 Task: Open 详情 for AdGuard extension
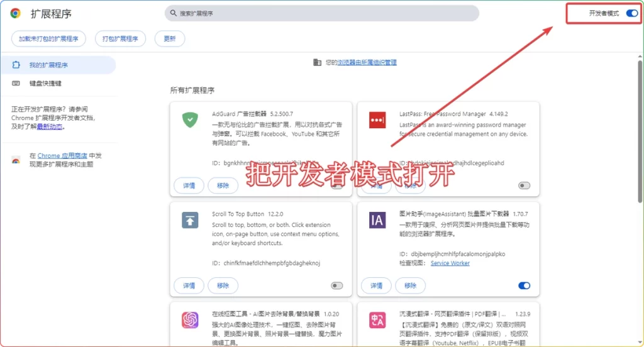coord(189,185)
